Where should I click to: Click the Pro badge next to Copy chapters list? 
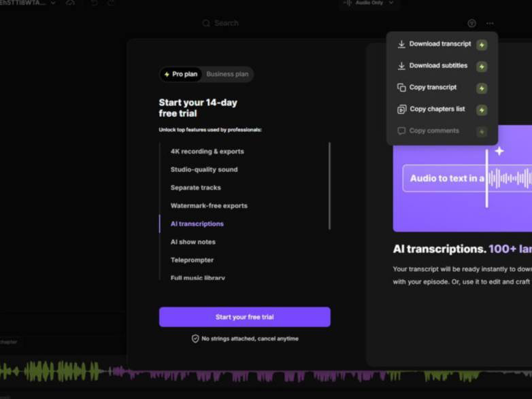482,110
